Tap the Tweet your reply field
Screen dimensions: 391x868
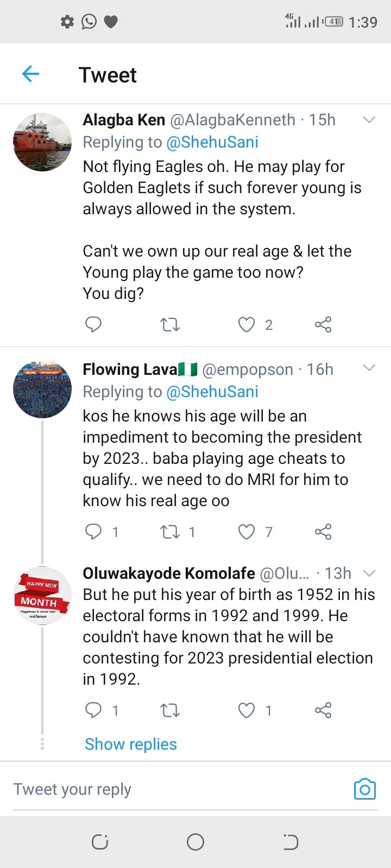click(x=163, y=789)
